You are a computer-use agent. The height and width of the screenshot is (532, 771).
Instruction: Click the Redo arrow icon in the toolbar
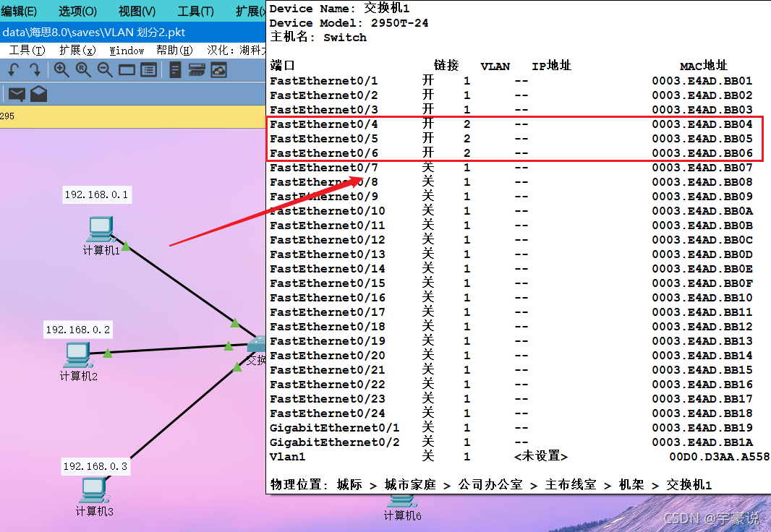coord(35,70)
